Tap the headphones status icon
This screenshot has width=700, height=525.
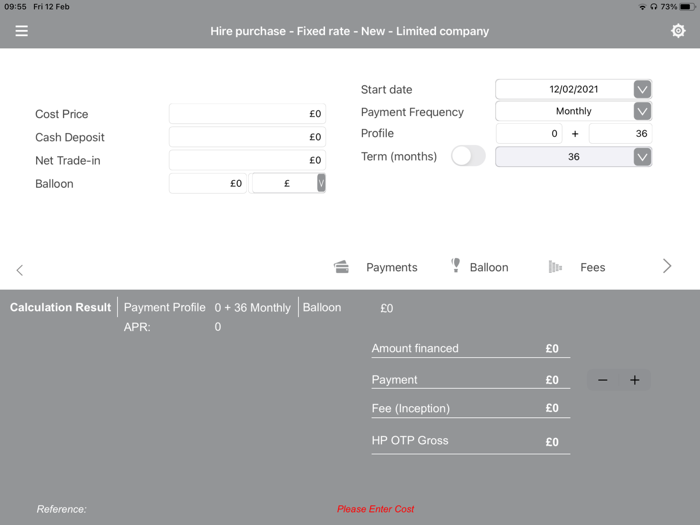654,7
